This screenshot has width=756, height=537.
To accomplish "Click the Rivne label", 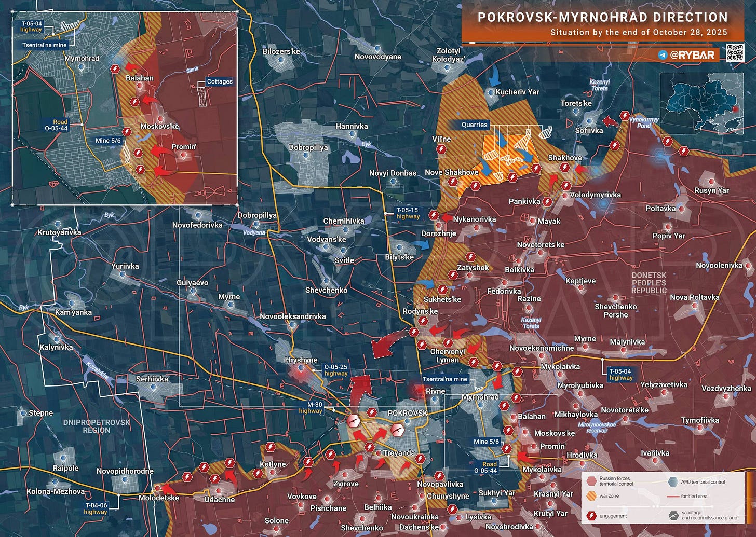I will tap(435, 391).
